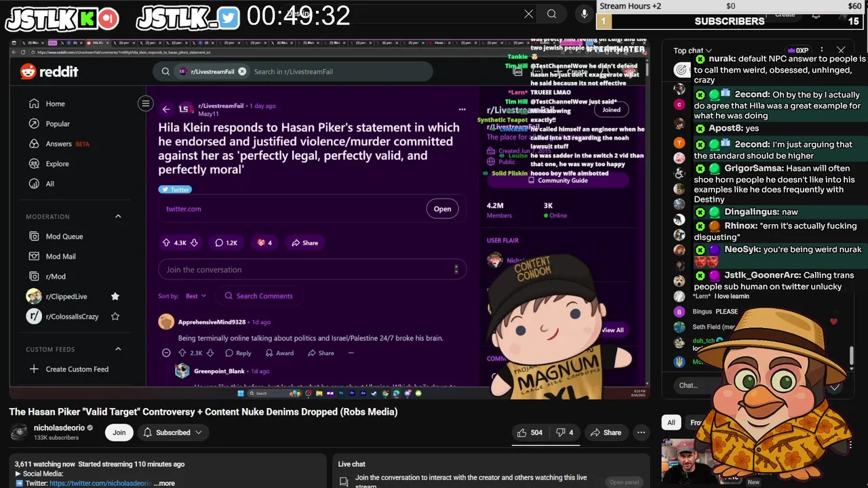The width and height of the screenshot is (868, 488).
Task: Click the Join membership button
Action: click(x=119, y=432)
